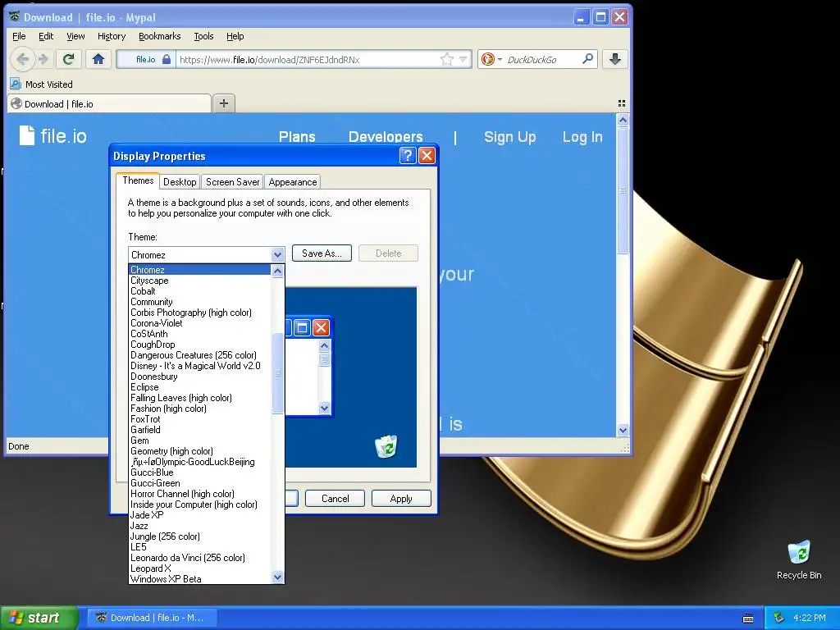Screen dimensions: 840x630
Task: Switch to the Appearance tab
Action: (293, 181)
